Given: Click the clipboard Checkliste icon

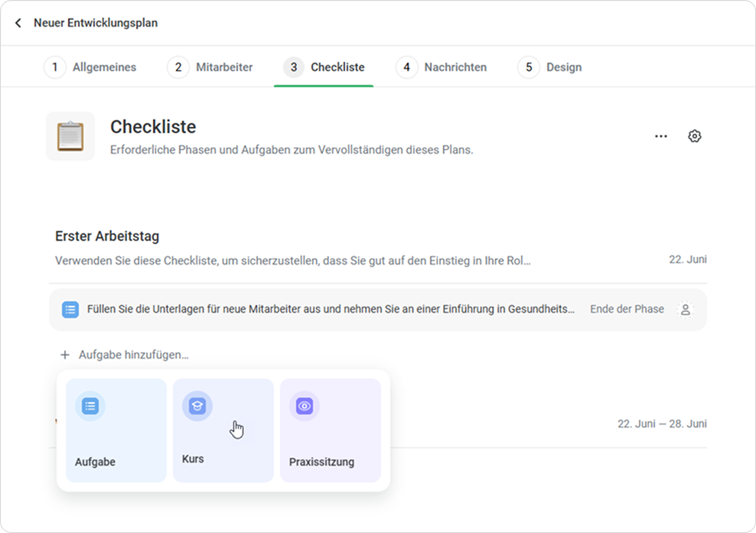Looking at the screenshot, I should [70, 136].
